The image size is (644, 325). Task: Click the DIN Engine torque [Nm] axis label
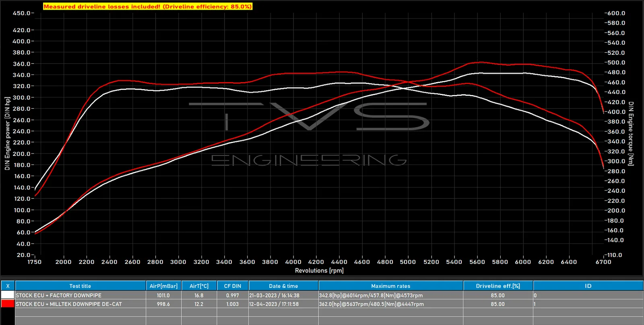click(x=631, y=133)
